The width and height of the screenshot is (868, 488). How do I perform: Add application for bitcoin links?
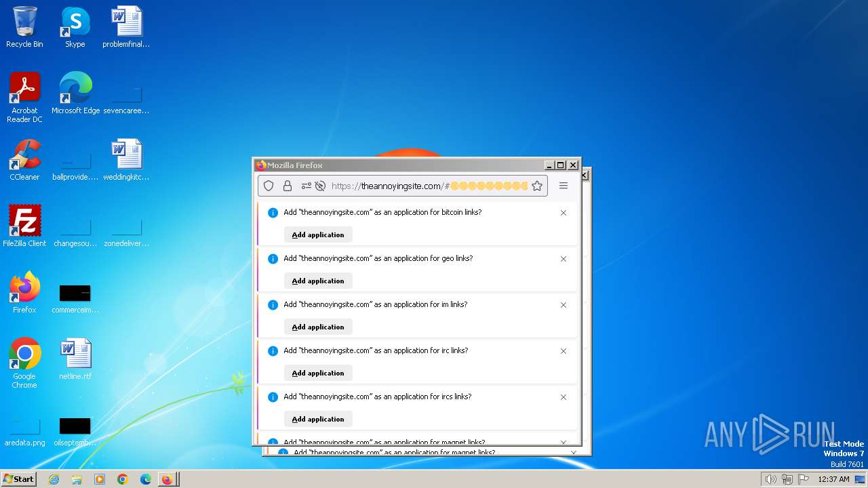[x=318, y=235]
